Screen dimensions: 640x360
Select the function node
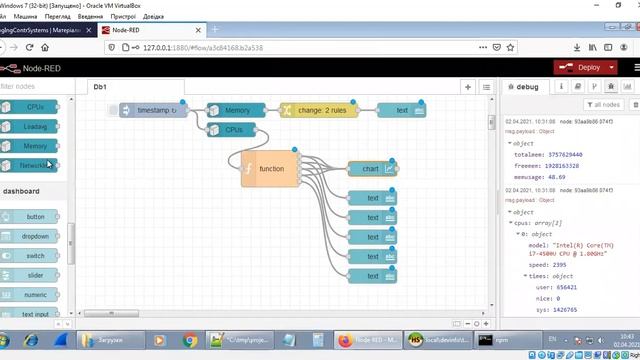(270, 169)
